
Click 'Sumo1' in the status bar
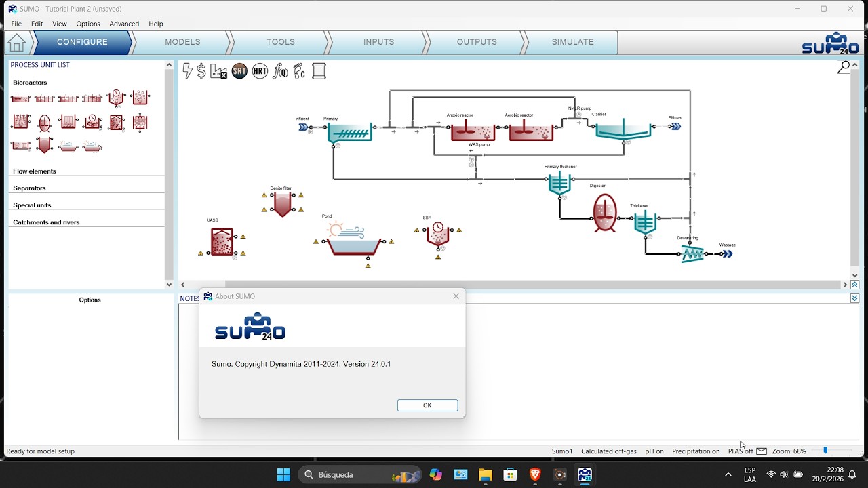(x=562, y=451)
